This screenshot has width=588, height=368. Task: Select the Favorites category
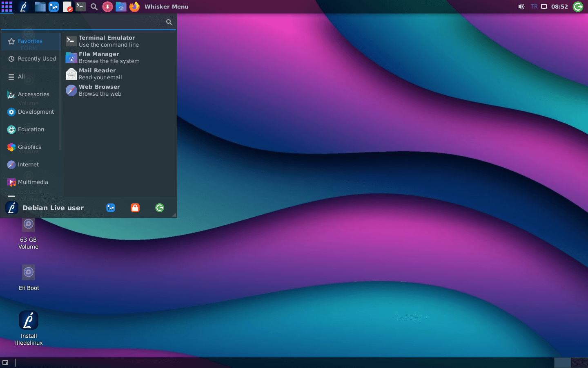[31, 41]
